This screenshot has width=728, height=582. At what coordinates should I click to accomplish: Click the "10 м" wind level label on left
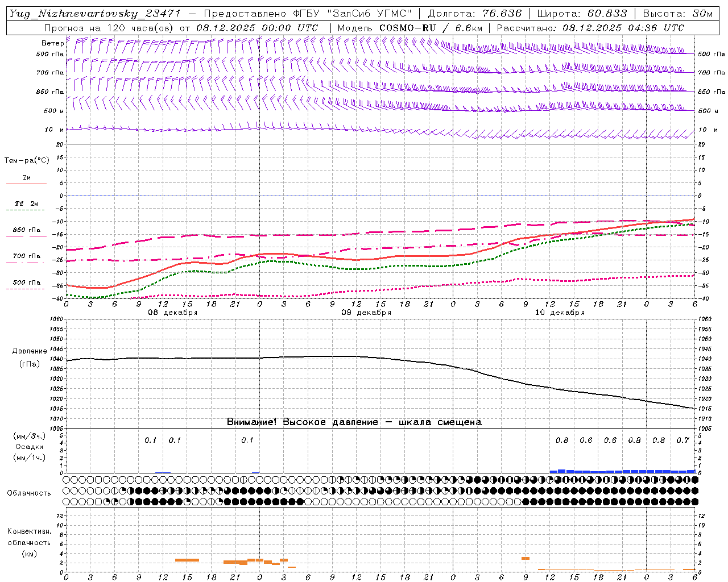tap(55, 130)
